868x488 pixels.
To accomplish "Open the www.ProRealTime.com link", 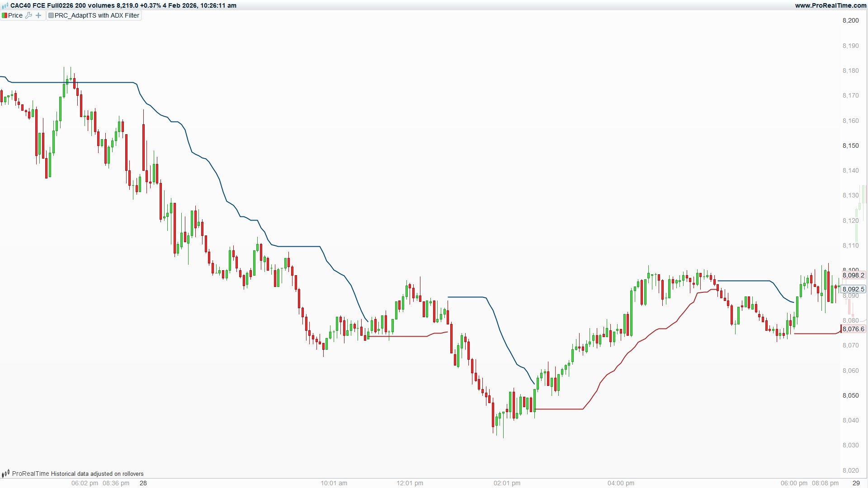I will coord(830,5).
